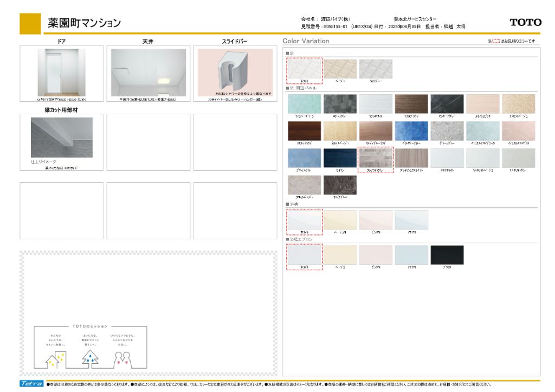Select the pink bathtub color swatch
The image size is (555, 392).
pos(376,220)
